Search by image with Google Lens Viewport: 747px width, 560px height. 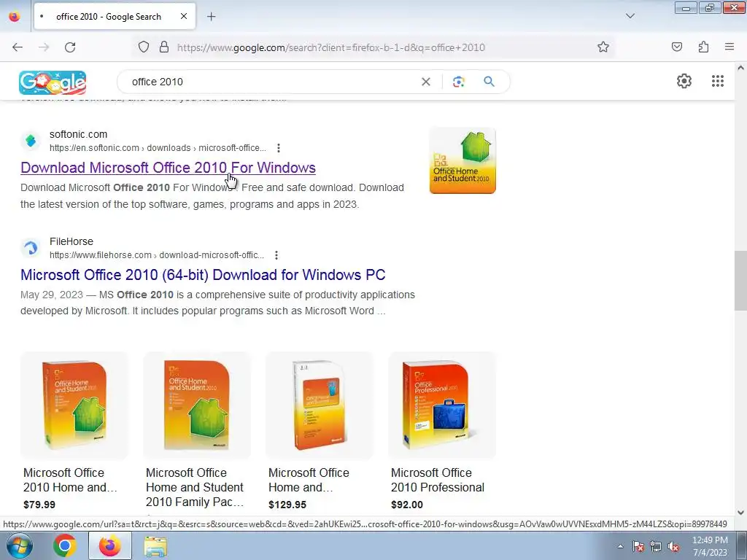(459, 82)
